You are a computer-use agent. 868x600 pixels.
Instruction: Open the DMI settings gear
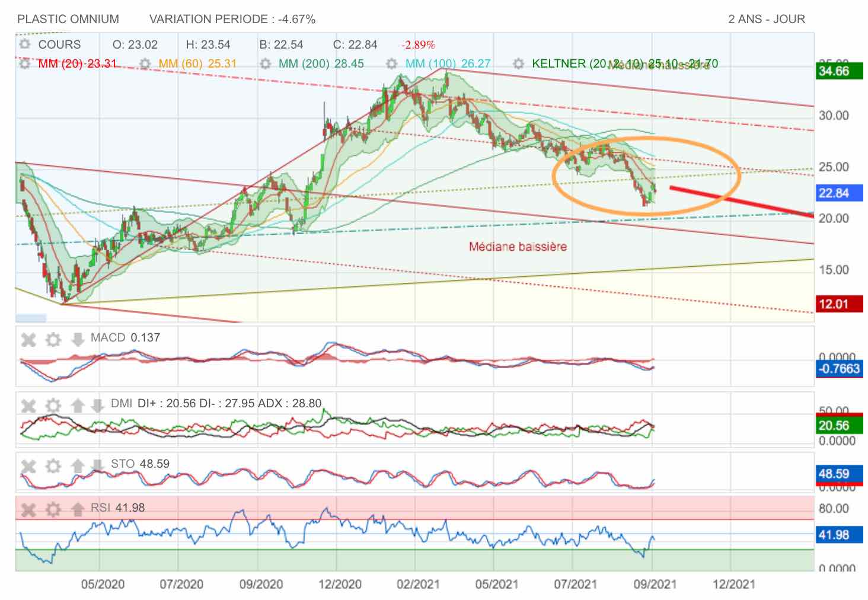tap(53, 406)
